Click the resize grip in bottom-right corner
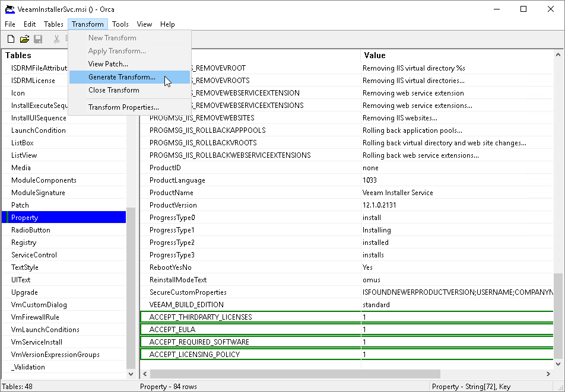Image resolution: width=565 pixels, height=392 pixels. coord(560,387)
